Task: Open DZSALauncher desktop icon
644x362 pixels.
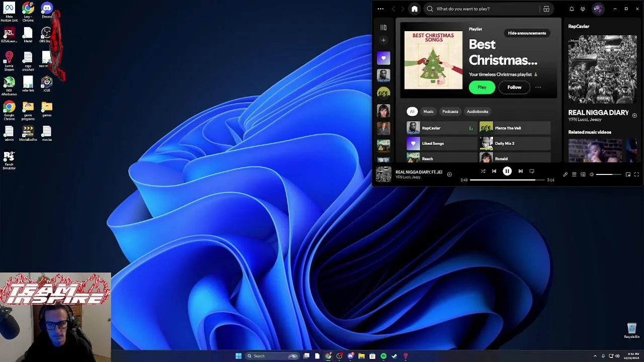Action: click(9, 35)
